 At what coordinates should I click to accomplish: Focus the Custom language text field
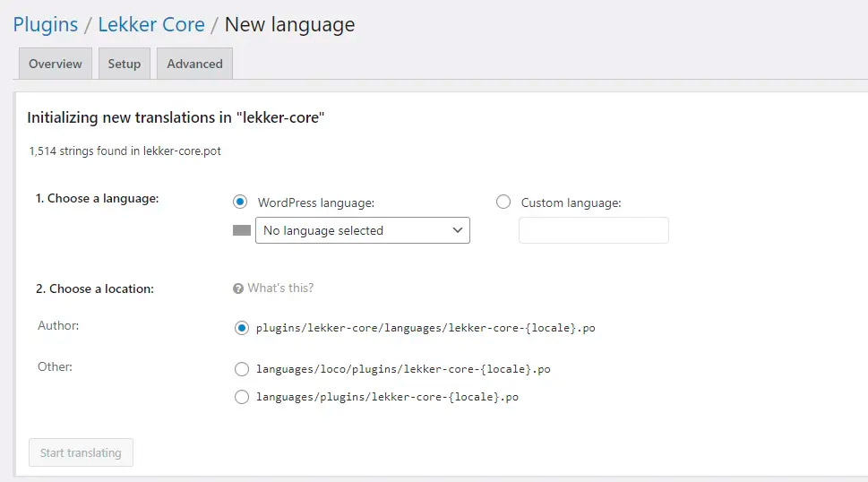click(594, 230)
